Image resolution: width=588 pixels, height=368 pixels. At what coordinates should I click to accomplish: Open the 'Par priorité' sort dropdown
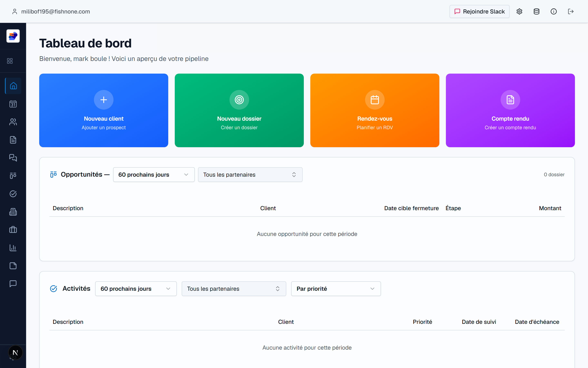(x=336, y=289)
